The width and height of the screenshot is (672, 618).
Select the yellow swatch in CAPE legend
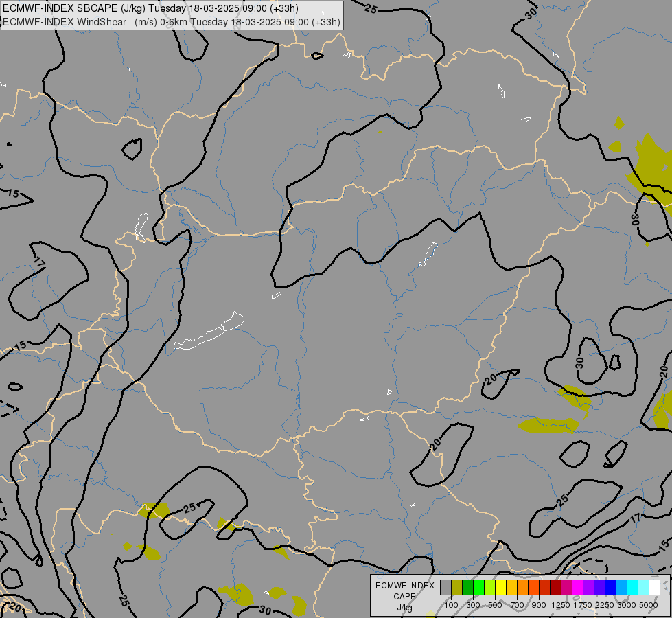click(500, 587)
